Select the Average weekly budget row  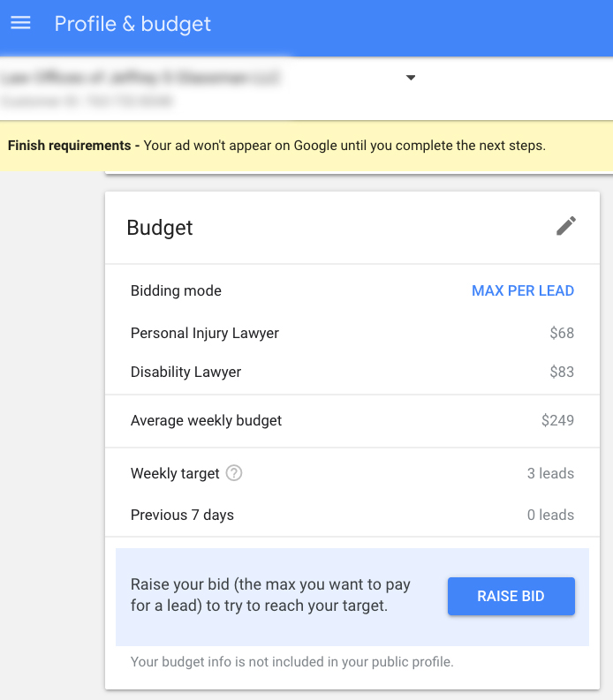pos(206,420)
